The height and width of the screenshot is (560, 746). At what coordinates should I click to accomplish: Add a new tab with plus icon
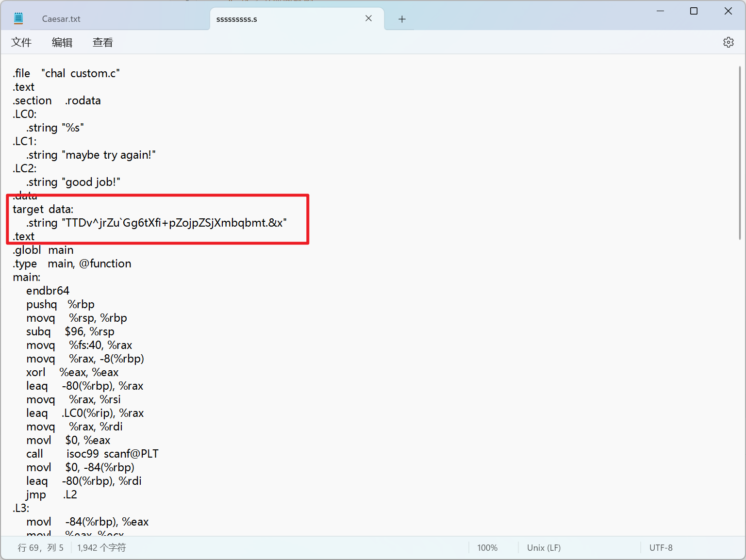pos(402,19)
